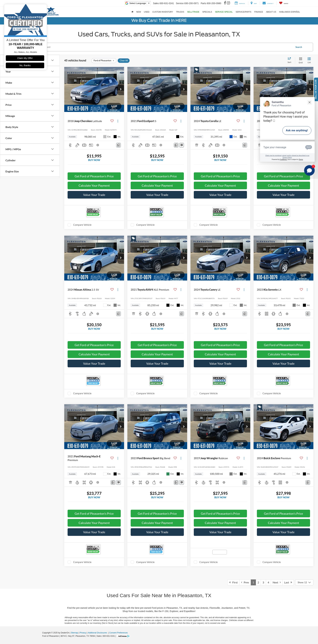Open more options for 2021 Toyota RAV4
The height and width of the screenshot is (644, 318).
[181, 289]
